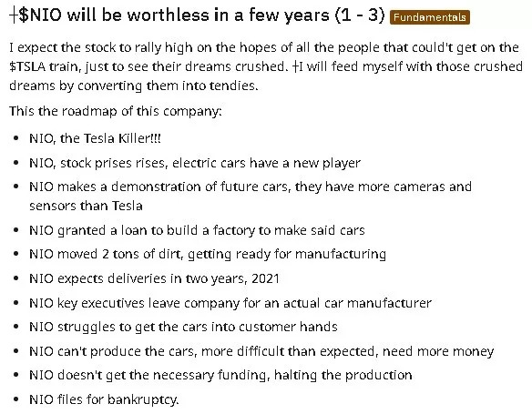Image resolution: width=532 pixels, height=414 pixels.
Task: Click 'This the roadmap of this company' line
Action: (x=116, y=111)
